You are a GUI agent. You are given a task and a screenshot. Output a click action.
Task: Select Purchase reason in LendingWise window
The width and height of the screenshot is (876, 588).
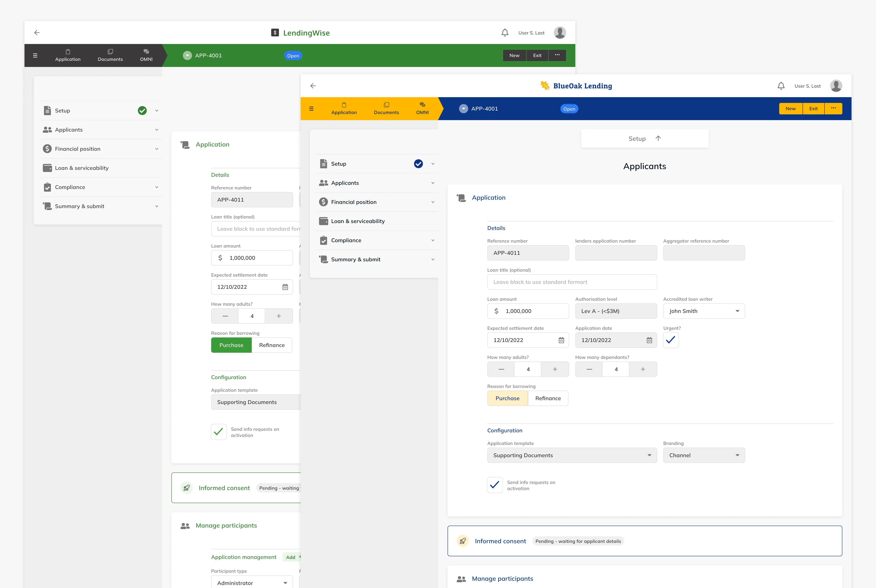[231, 345]
